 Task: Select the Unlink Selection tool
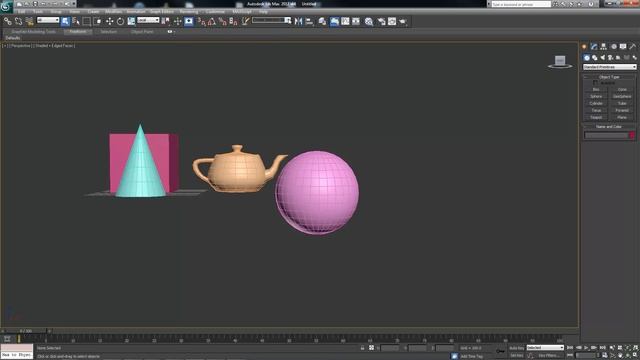pos(18,21)
